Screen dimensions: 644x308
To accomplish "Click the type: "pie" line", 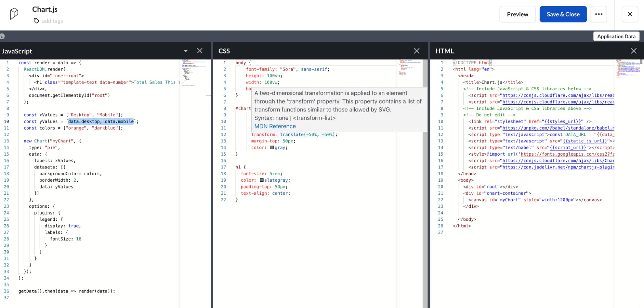I will [x=44, y=148].
